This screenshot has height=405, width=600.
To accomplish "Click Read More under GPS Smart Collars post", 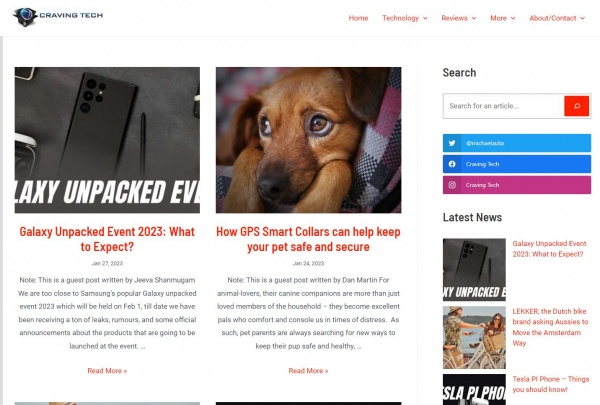I will [x=308, y=371].
